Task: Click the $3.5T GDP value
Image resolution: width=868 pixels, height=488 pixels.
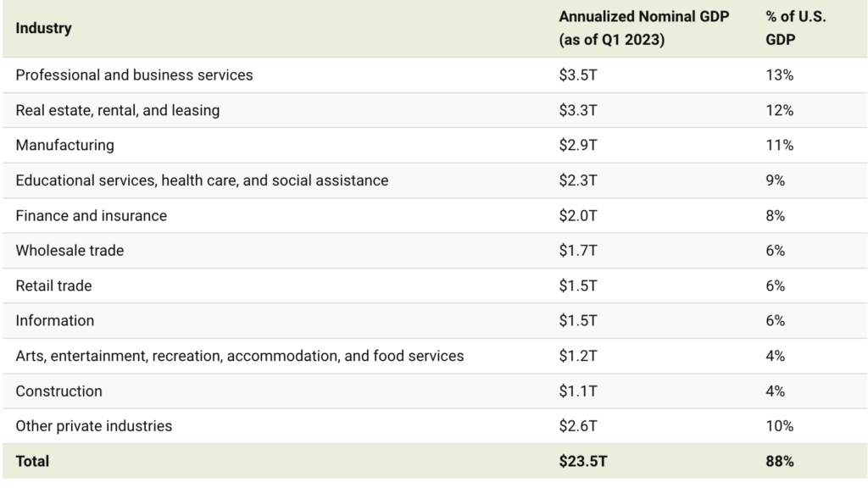Action: click(x=578, y=75)
